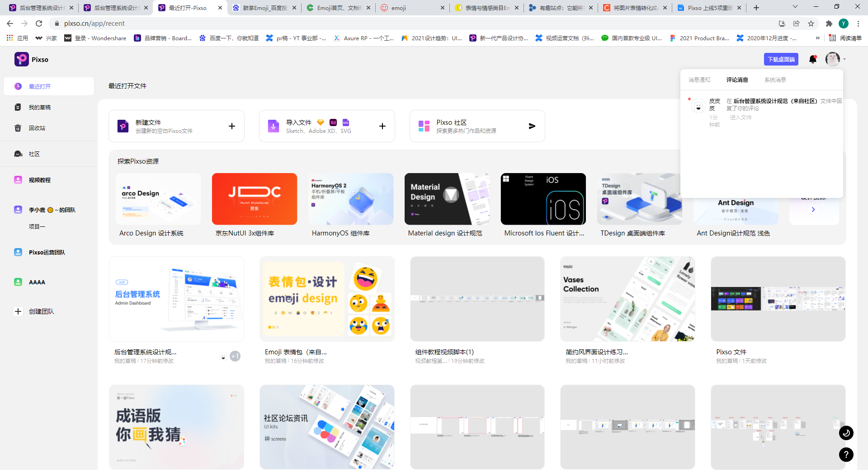
Task: Open the 百度一下 bookmark
Action: click(229, 38)
